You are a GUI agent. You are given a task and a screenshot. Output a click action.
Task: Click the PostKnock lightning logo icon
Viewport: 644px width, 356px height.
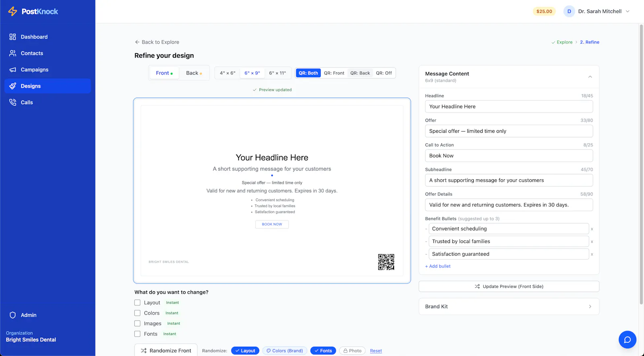click(x=13, y=11)
